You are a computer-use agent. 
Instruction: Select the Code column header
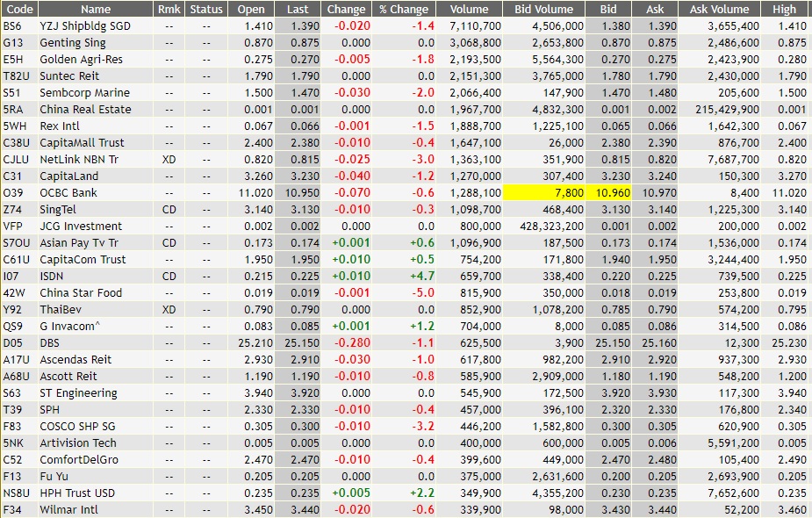click(19, 9)
